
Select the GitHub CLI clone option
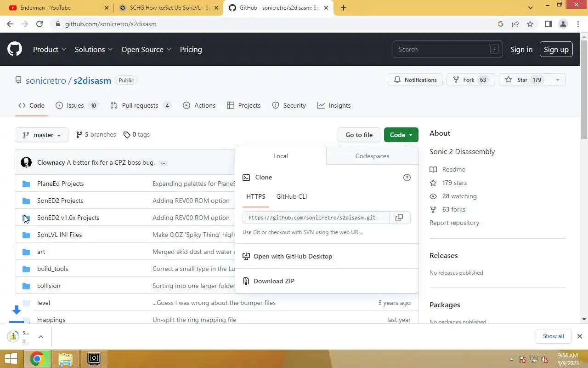[x=292, y=196]
